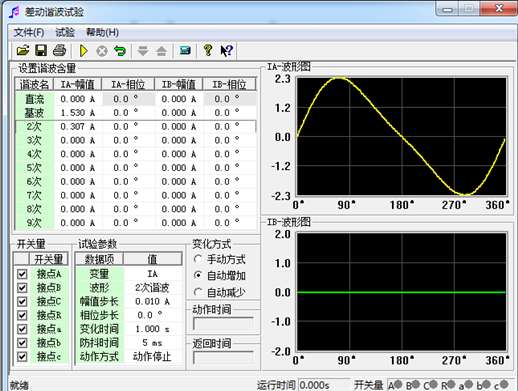
Task: Click the open file folder icon
Action: [x=23, y=51]
